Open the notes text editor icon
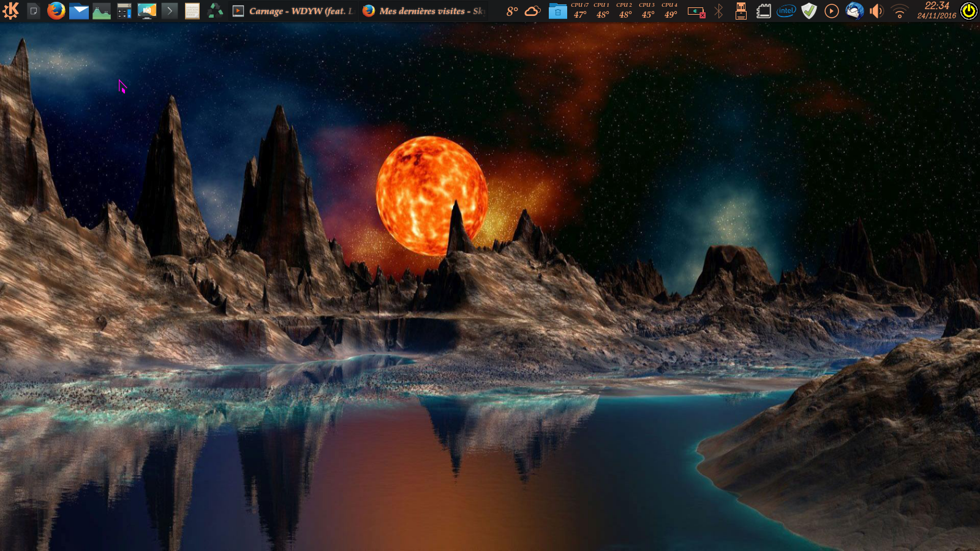The image size is (980, 551). point(192,11)
